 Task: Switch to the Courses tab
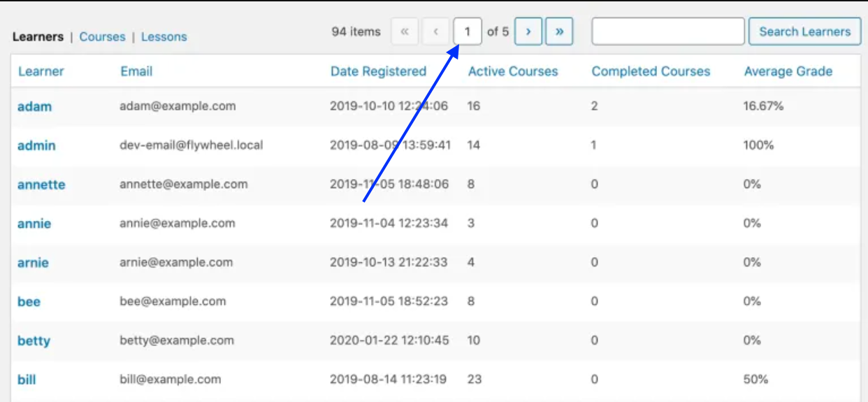[102, 37]
